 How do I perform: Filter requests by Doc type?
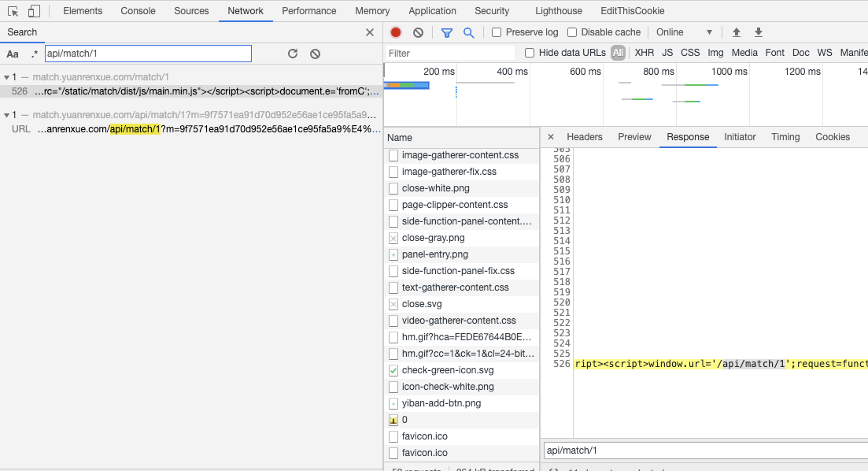[800, 53]
